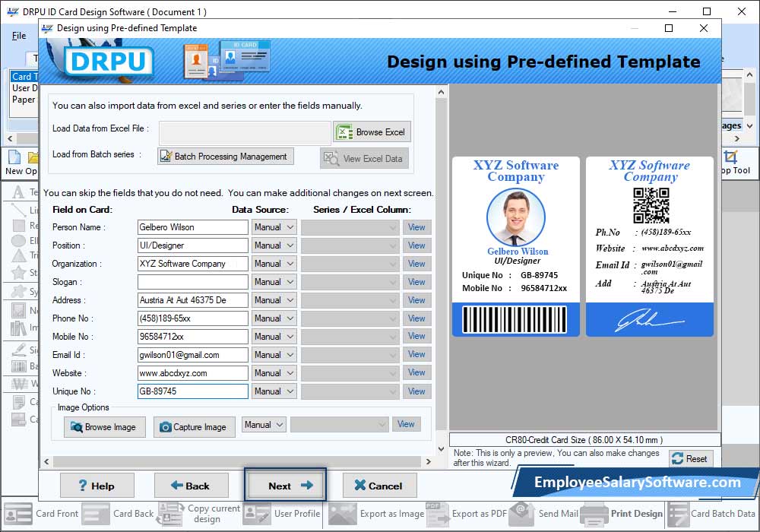The image size is (760, 532).
Task: Click the View Excel Data button
Action: click(364, 158)
